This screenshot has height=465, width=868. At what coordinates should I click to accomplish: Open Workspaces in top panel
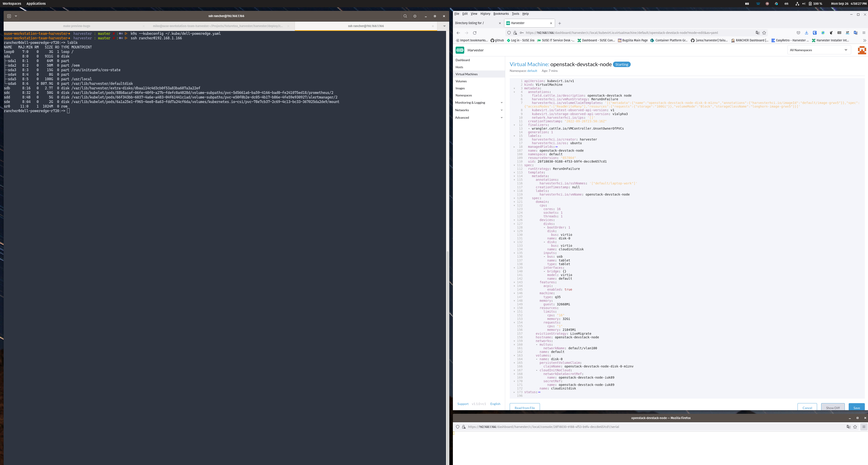(x=12, y=3)
